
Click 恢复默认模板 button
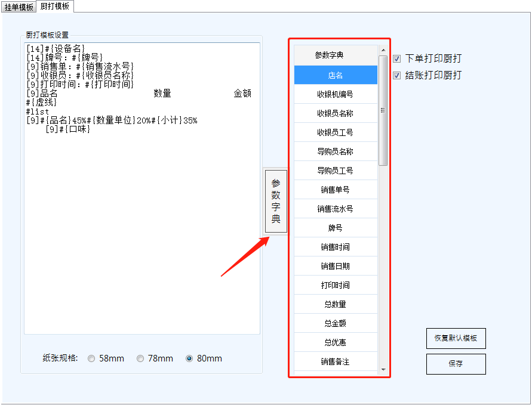pyautogui.click(x=456, y=338)
